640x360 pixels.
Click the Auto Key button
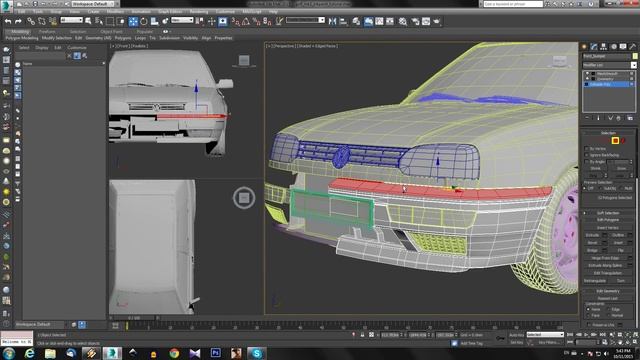[516, 335]
